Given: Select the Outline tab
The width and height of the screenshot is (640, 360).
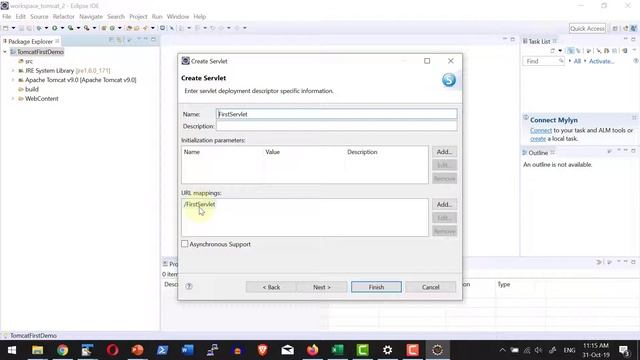Looking at the screenshot, I should pos(538,153).
